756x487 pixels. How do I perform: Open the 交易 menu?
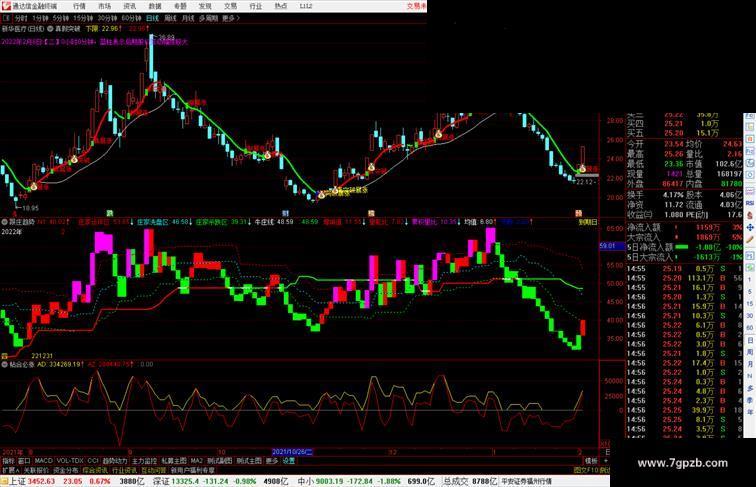(x=230, y=6)
